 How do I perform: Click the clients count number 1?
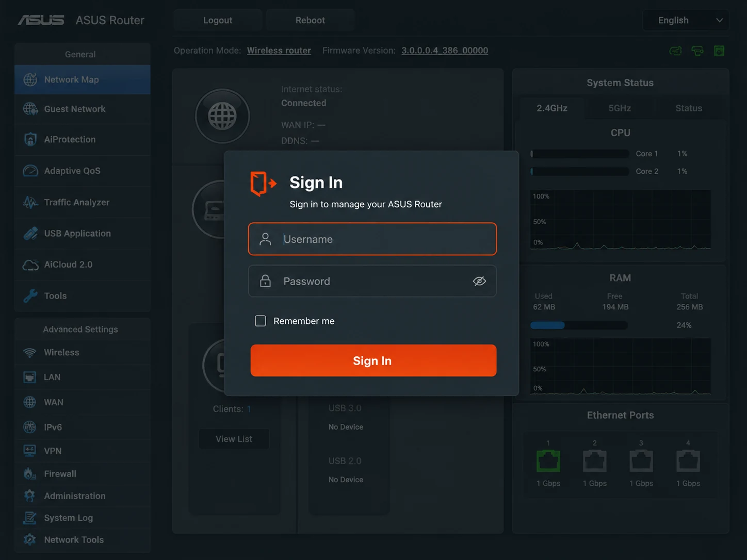tap(249, 409)
